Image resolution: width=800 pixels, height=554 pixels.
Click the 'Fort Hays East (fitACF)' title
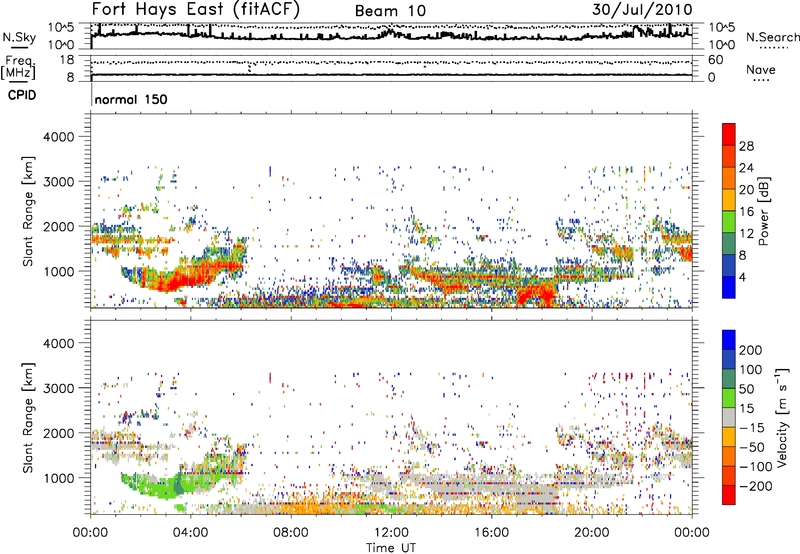coord(195,10)
